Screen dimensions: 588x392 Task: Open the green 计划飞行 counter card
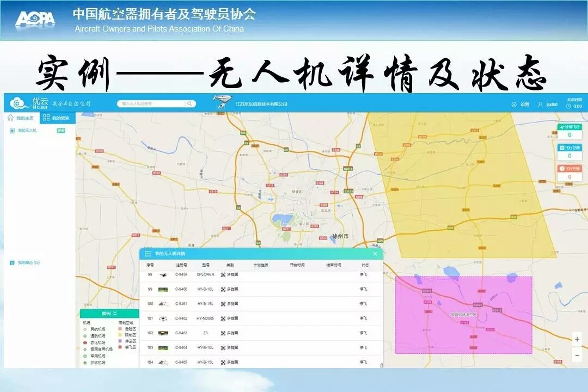(x=569, y=131)
